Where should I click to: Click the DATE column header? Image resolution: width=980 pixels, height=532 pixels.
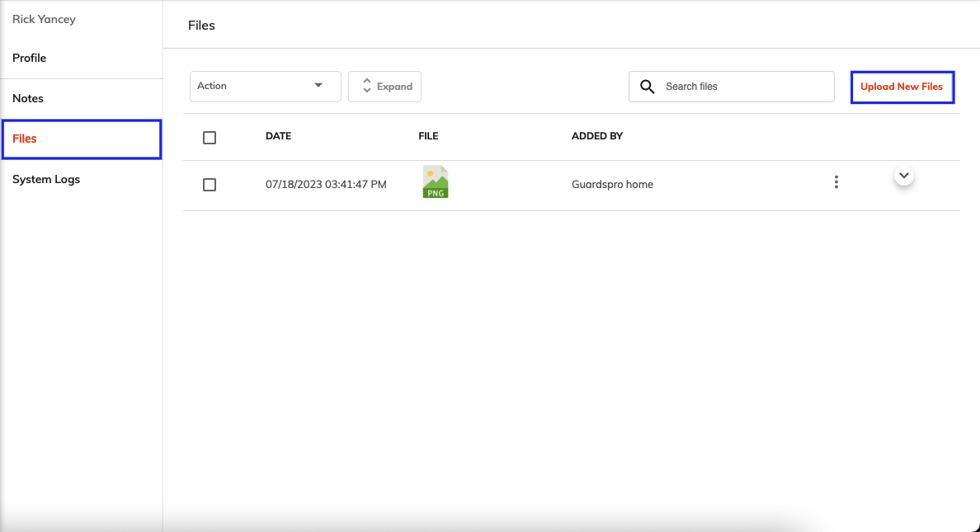(278, 136)
